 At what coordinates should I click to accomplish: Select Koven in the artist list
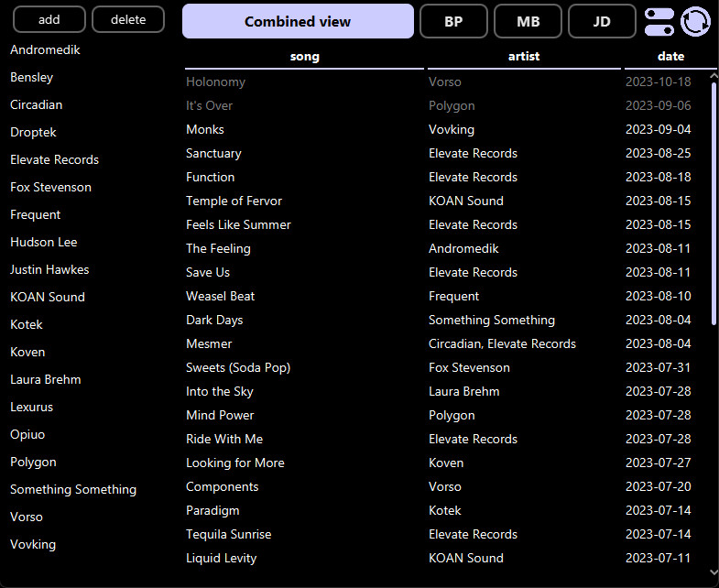(27, 353)
